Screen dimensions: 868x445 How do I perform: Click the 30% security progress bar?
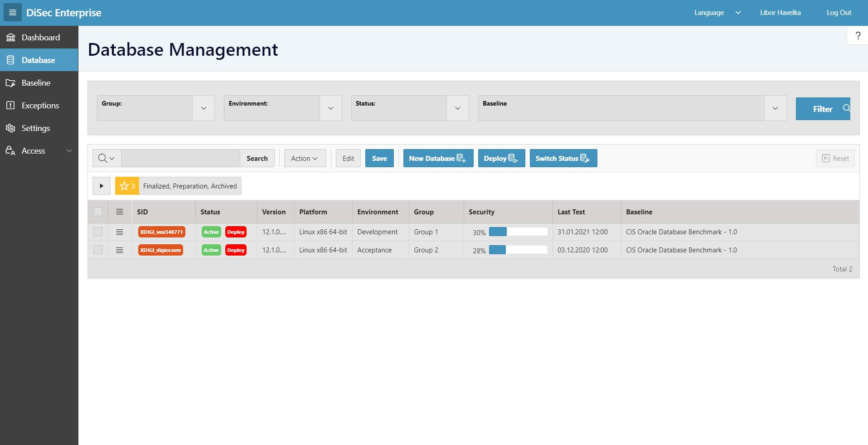[518, 232]
